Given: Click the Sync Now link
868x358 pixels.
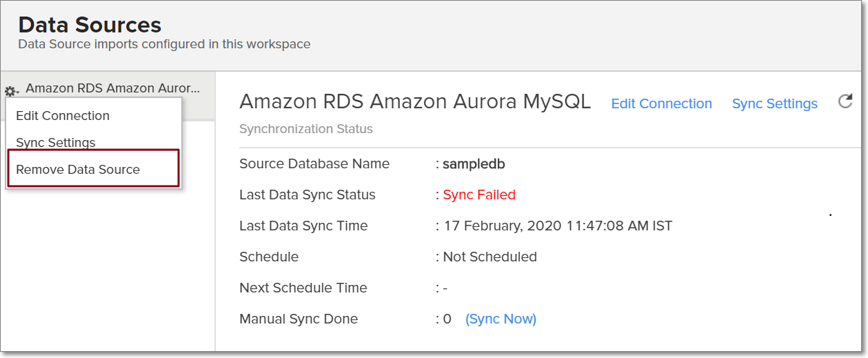Looking at the screenshot, I should tap(501, 319).
